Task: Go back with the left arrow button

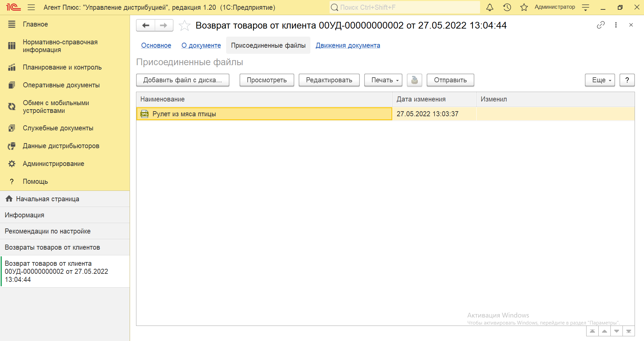Action: click(145, 25)
